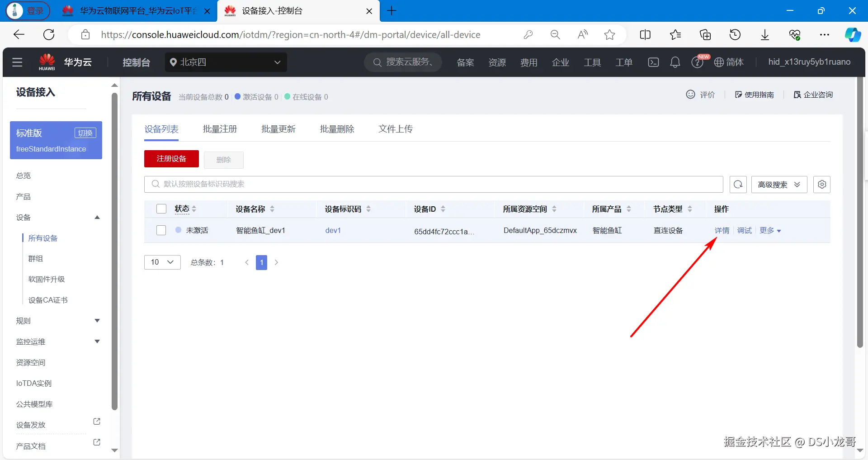Viewport: 868px width, 460px height.
Task: Switch to the 文件上传 tab
Action: point(396,129)
